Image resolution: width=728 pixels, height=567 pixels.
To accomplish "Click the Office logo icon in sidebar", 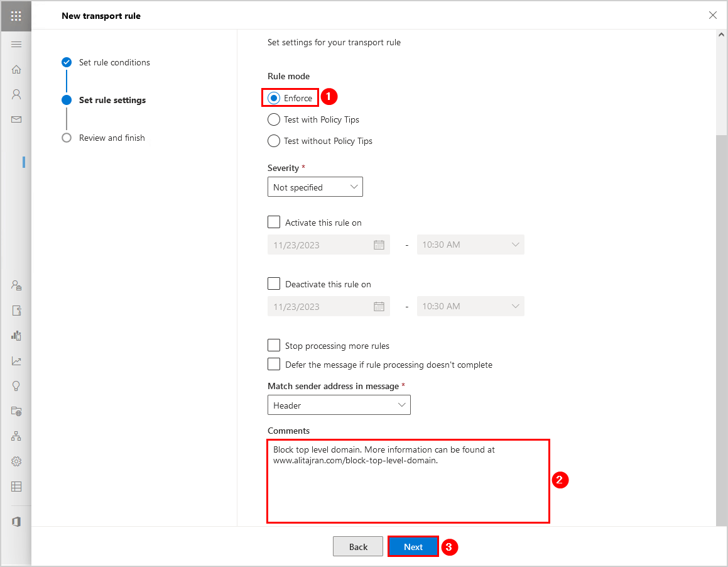I will pos(16,522).
